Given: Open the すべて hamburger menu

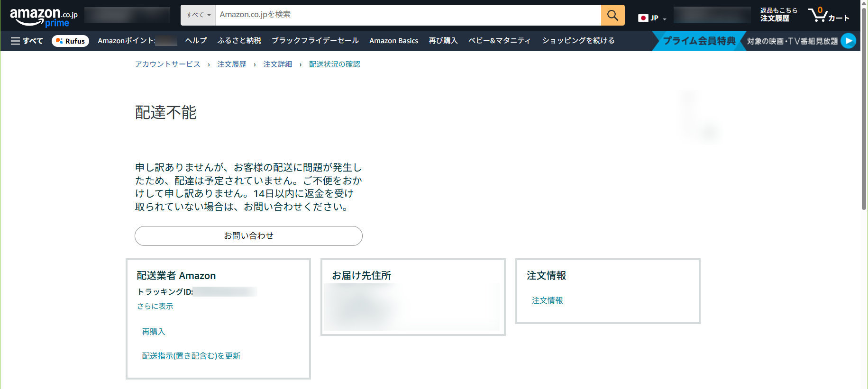Looking at the screenshot, I should click(27, 41).
